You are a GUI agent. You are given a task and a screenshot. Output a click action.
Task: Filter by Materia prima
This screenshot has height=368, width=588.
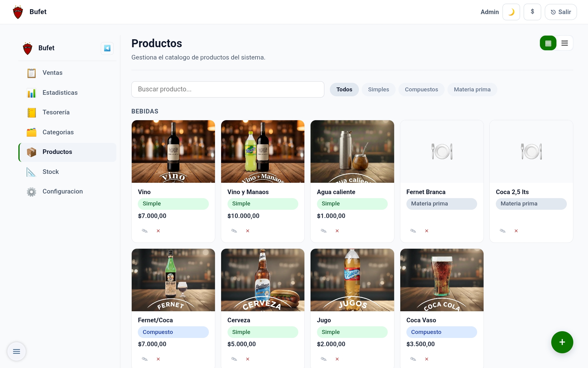[472, 90]
